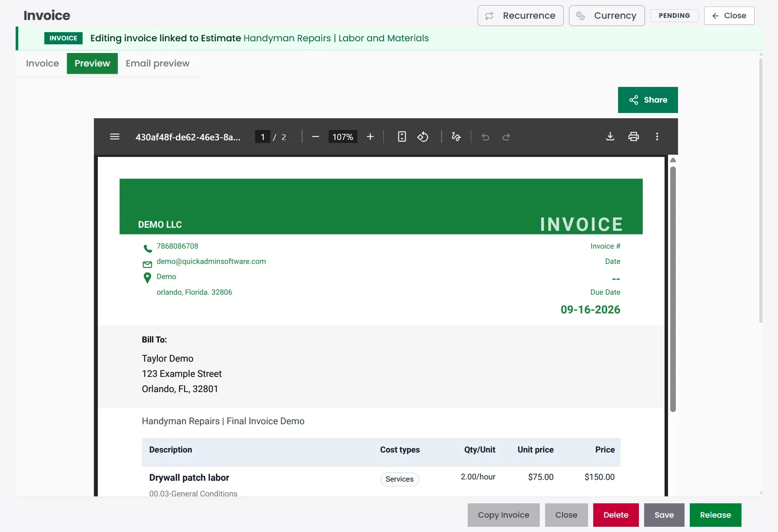Save the invoice
The width and height of the screenshot is (778, 532).
pos(664,515)
